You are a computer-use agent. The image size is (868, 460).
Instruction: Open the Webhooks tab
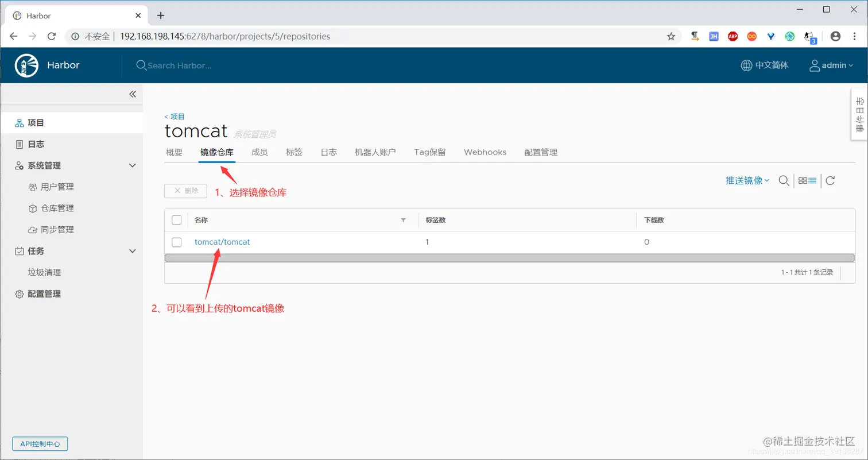tap(485, 152)
